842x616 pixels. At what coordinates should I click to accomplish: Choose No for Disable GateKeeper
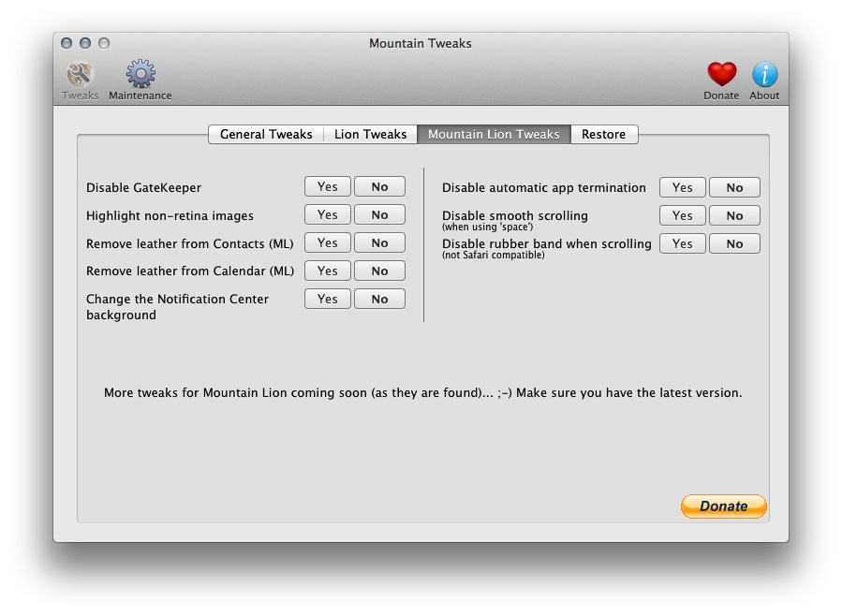point(379,186)
